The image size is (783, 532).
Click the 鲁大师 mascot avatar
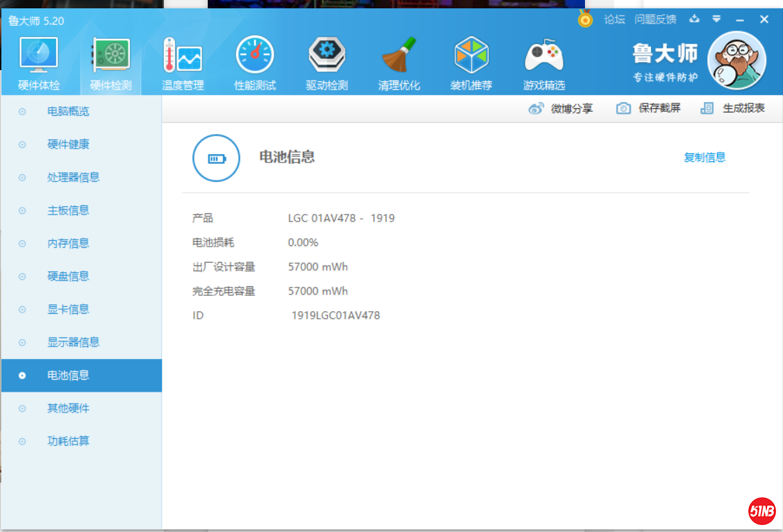pos(736,60)
